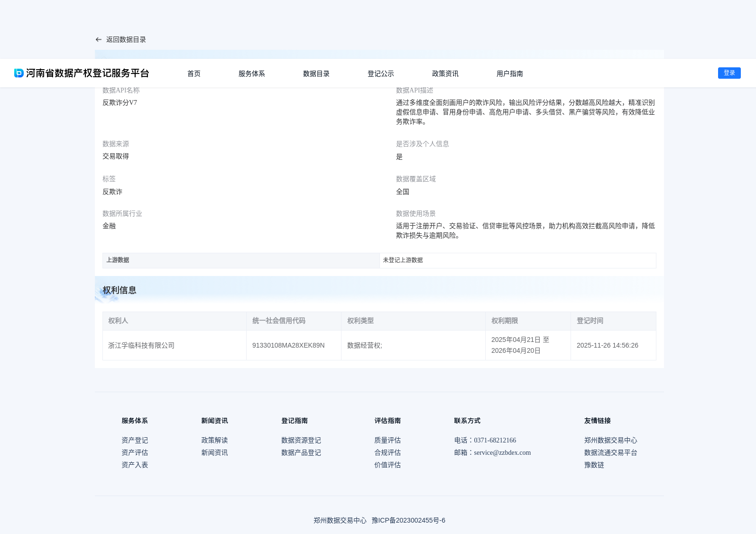756x534 pixels.
Task: Click industry value 金融
Action: 109,226
